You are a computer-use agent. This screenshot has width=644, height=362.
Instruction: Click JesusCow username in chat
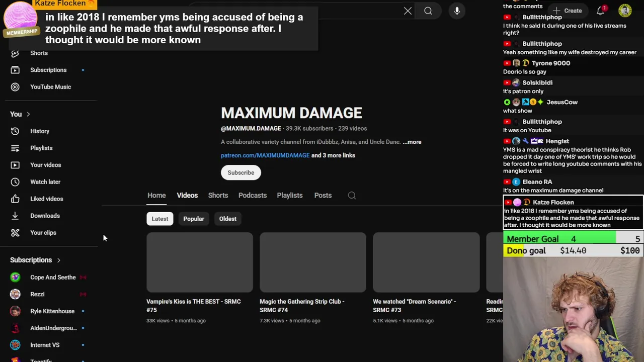tap(562, 102)
